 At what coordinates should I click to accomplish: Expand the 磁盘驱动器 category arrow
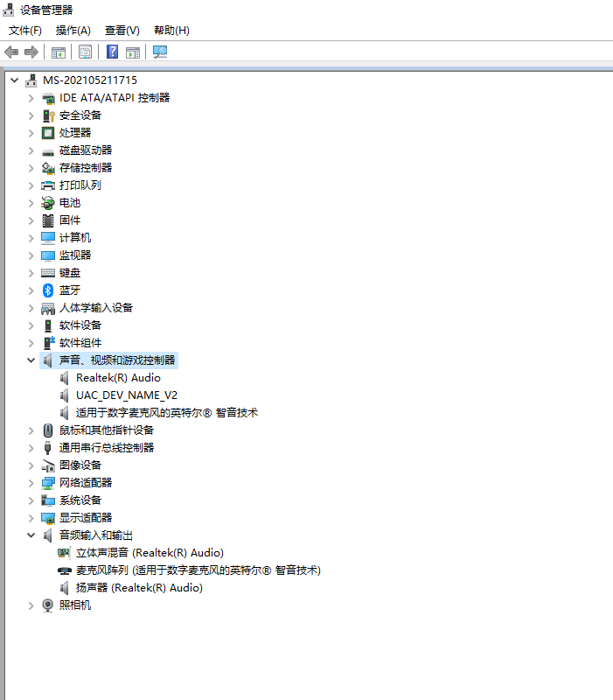(31, 150)
